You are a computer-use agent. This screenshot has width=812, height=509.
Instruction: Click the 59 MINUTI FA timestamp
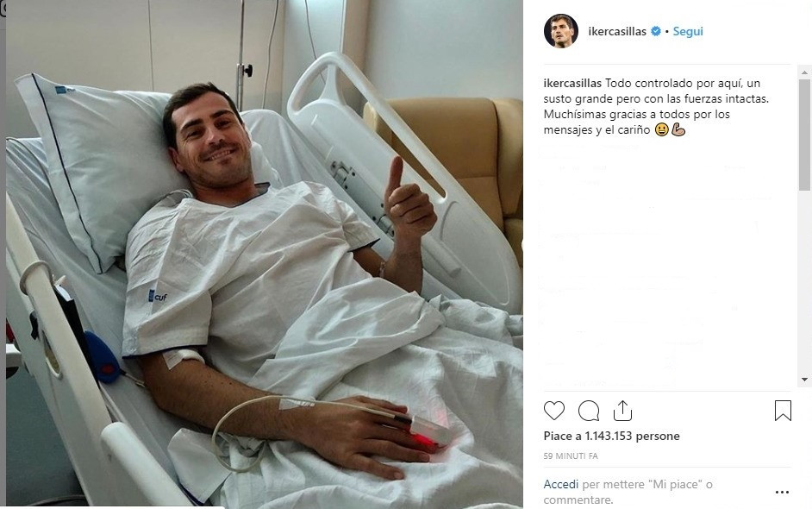click(571, 456)
